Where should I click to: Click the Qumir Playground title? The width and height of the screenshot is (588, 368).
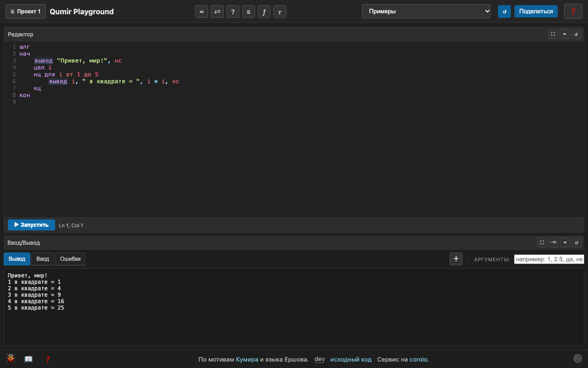(x=82, y=11)
